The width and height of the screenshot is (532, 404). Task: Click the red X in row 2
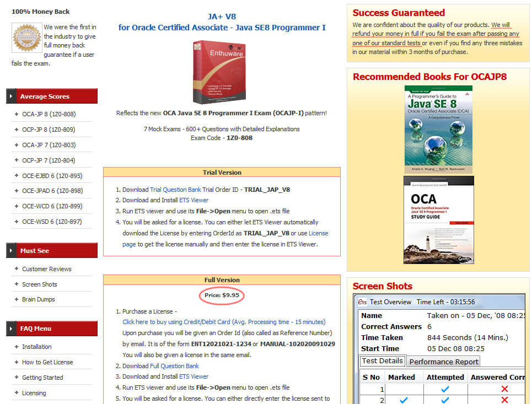[x=504, y=400]
